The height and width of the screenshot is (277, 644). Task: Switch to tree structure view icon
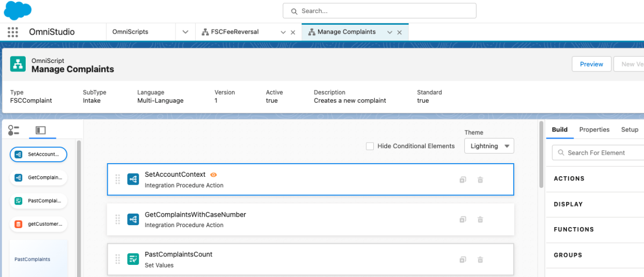point(14,130)
